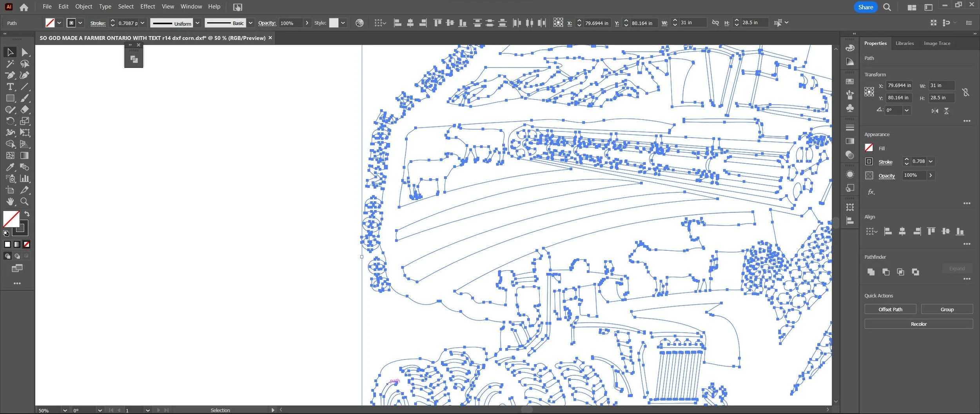Viewport: 980px width, 414px height.
Task: Select the Blend tool
Action: click(25, 167)
